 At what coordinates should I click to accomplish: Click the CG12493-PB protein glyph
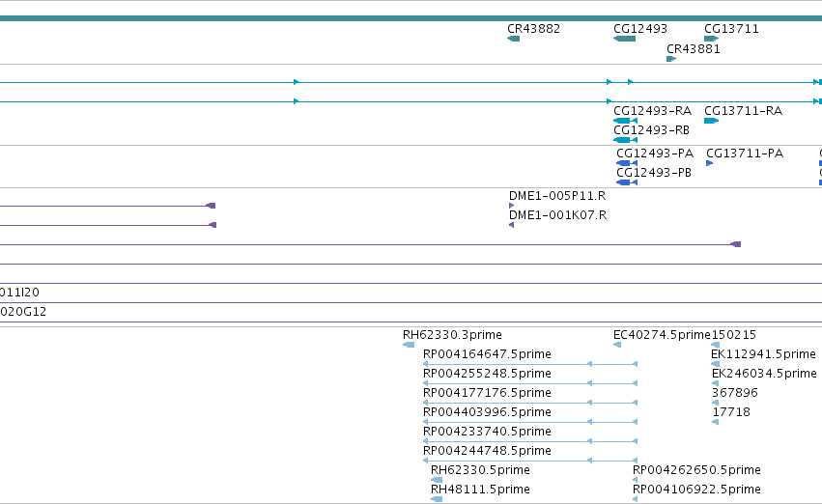627,182
